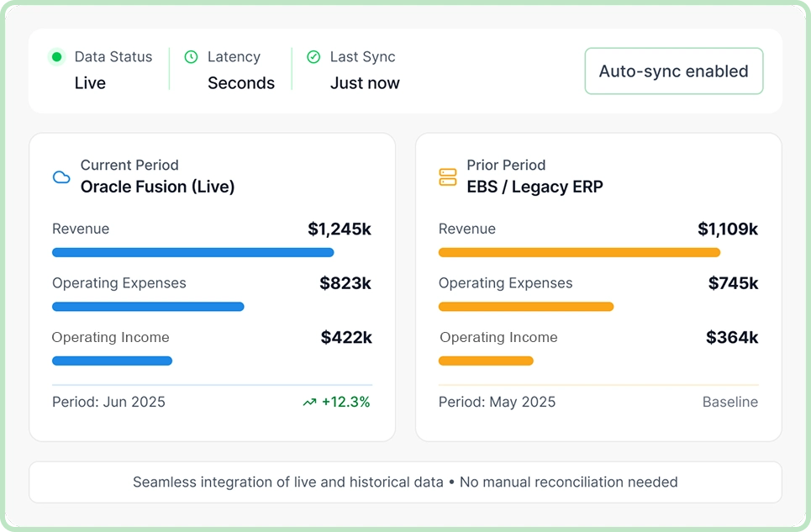Screen dimensions: 811x532
Task: Click the seamless integration footer message
Action: [x=405, y=482]
